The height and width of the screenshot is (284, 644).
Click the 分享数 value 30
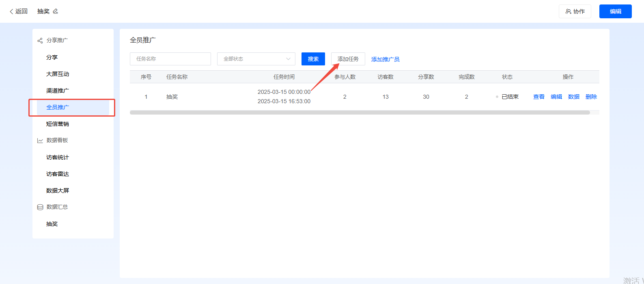(x=426, y=97)
